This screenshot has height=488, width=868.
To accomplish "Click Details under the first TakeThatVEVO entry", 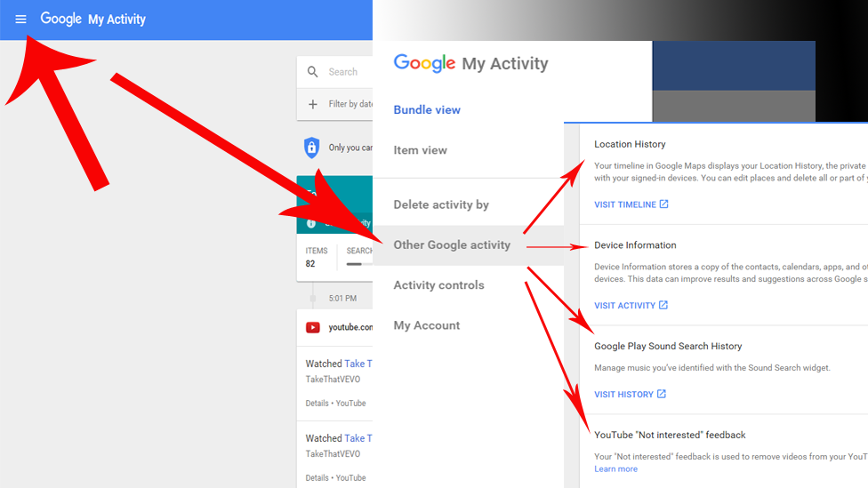I will (x=317, y=404).
